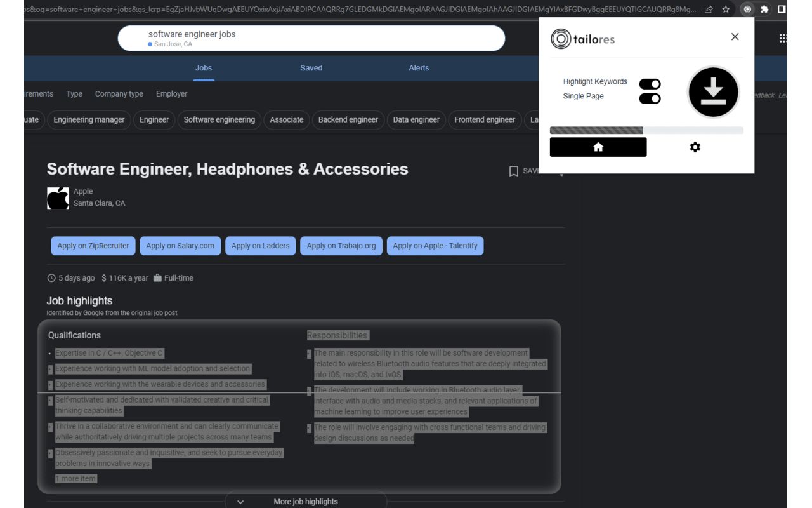This screenshot has height=508, width=812.
Task: Open the Type filter
Action: point(74,94)
